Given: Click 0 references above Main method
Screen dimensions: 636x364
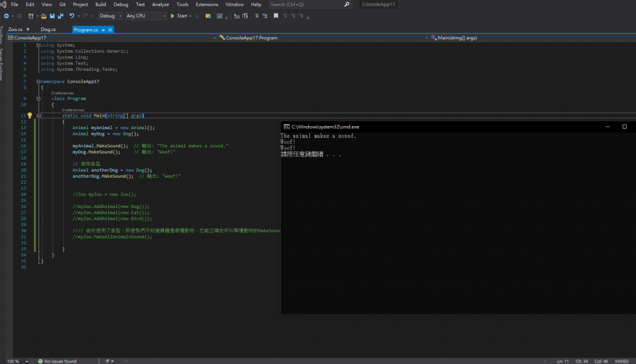Looking at the screenshot, I should [73, 110].
